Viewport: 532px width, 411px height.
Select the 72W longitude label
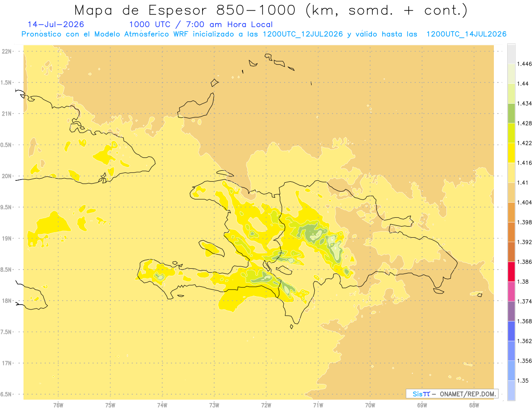pyautogui.click(x=266, y=405)
